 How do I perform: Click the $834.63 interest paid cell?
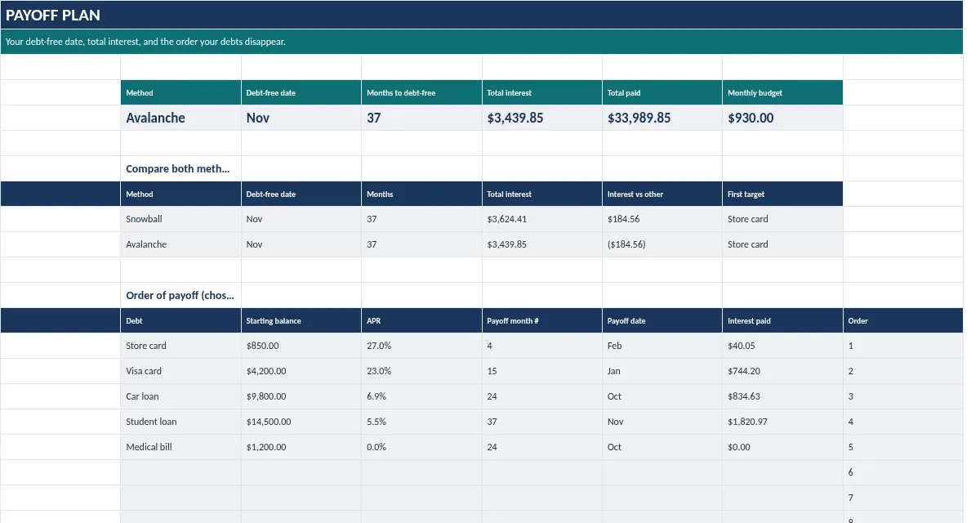click(782, 396)
